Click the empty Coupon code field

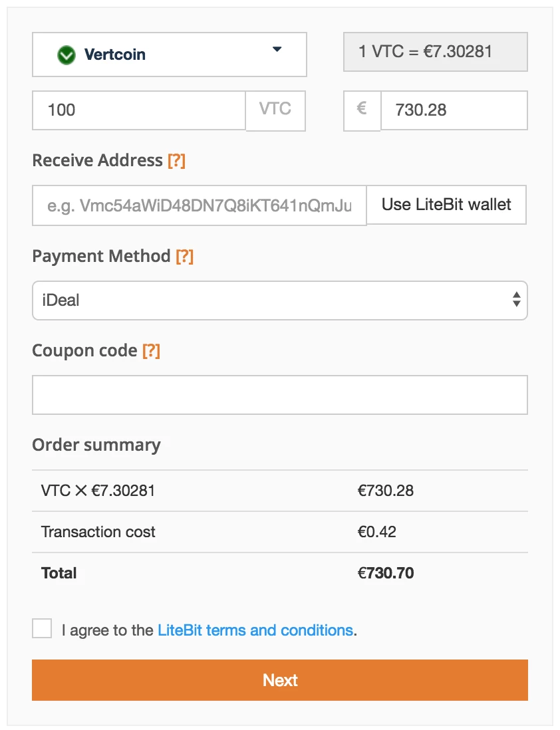pos(279,394)
